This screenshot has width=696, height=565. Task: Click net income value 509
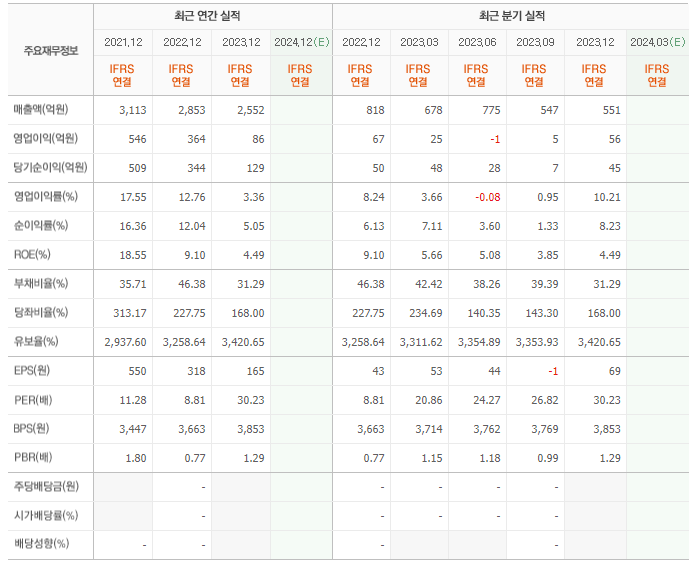(x=137, y=168)
